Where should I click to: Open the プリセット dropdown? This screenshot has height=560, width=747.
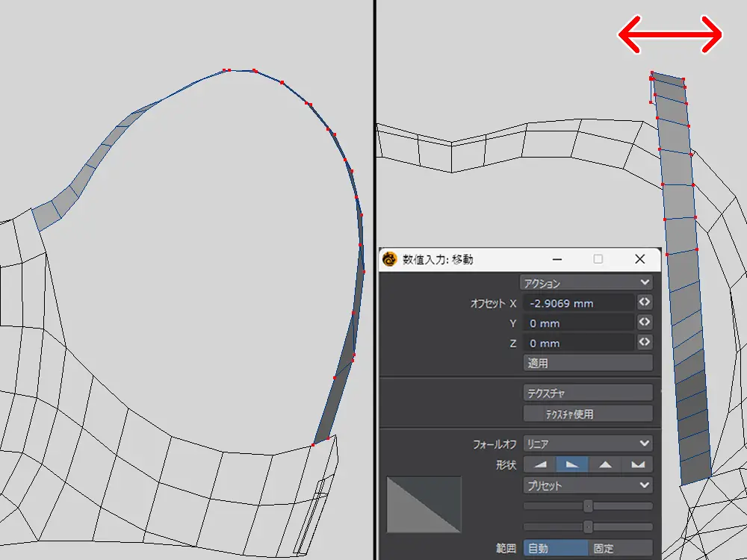pyautogui.click(x=587, y=485)
